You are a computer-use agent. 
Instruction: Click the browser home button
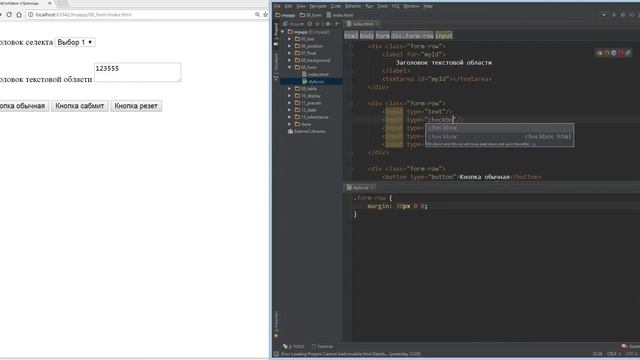tap(19, 15)
